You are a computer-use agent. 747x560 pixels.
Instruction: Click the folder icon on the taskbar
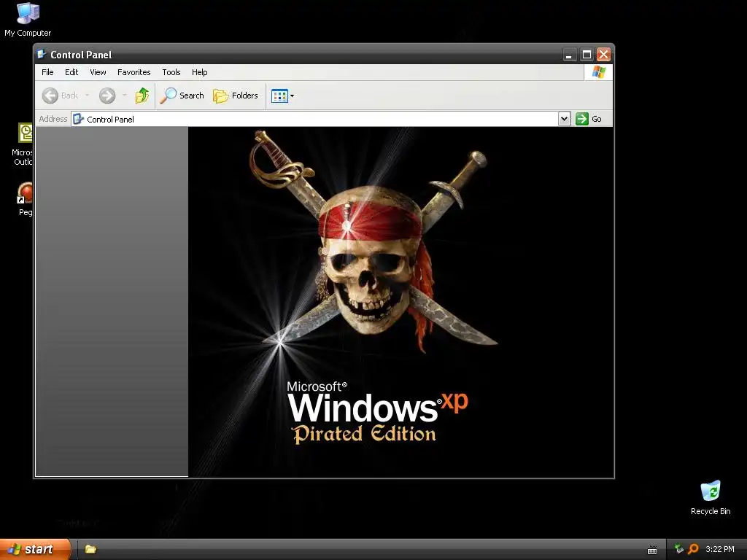(90, 550)
